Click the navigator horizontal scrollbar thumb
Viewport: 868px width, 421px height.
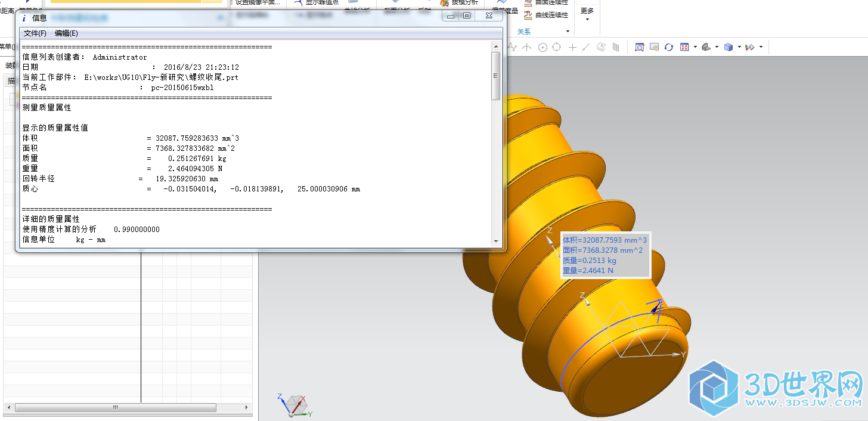tap(116, 407)
